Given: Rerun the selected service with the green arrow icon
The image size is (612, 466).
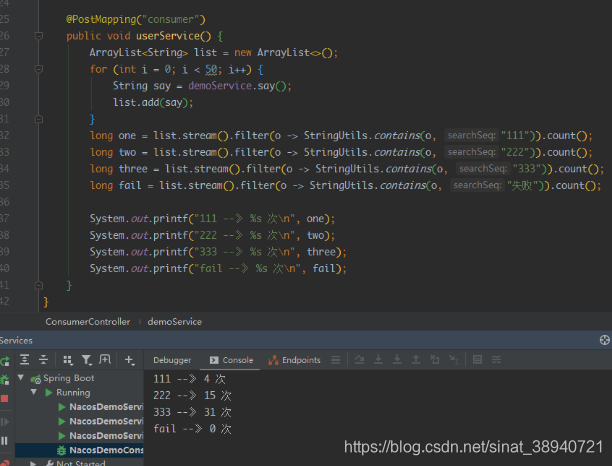Looking at the screenshot, I should pyautogui.click(x=4, y=361).
